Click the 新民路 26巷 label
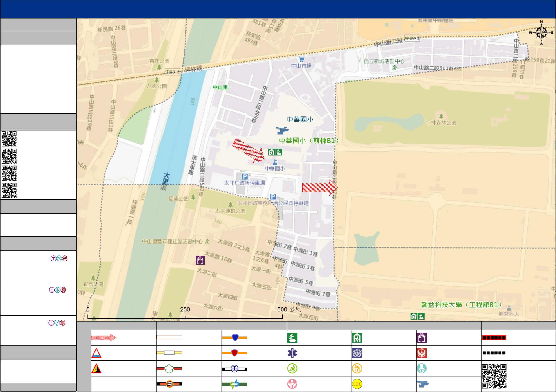This screenshot has width=556, height=392. (x=111, y=29)
